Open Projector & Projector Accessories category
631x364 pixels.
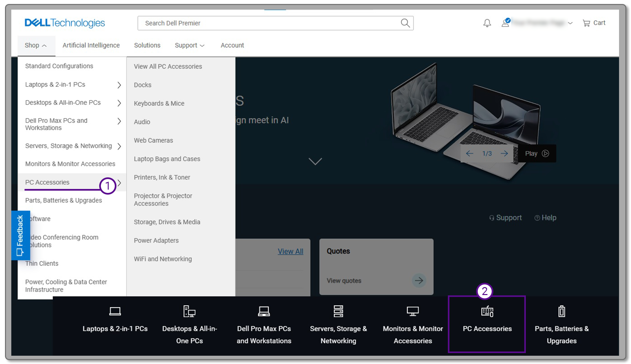click(163, 200)
